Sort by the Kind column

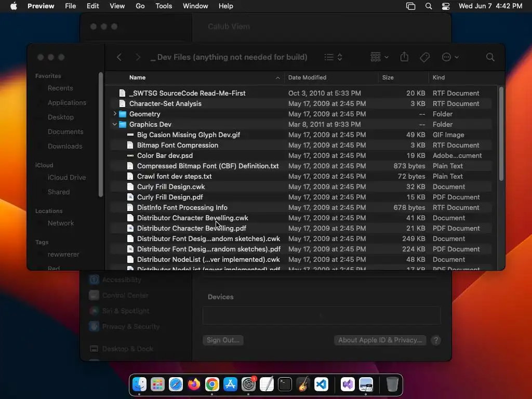point(463,77)
